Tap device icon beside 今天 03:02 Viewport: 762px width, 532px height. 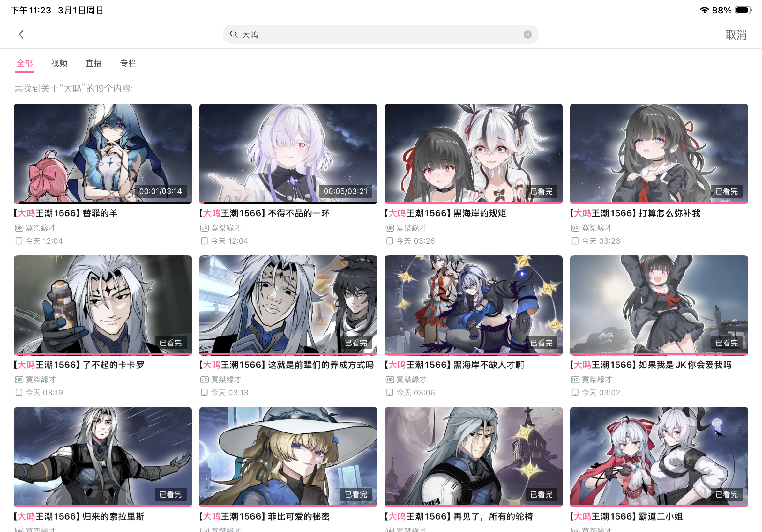point(575,392)
